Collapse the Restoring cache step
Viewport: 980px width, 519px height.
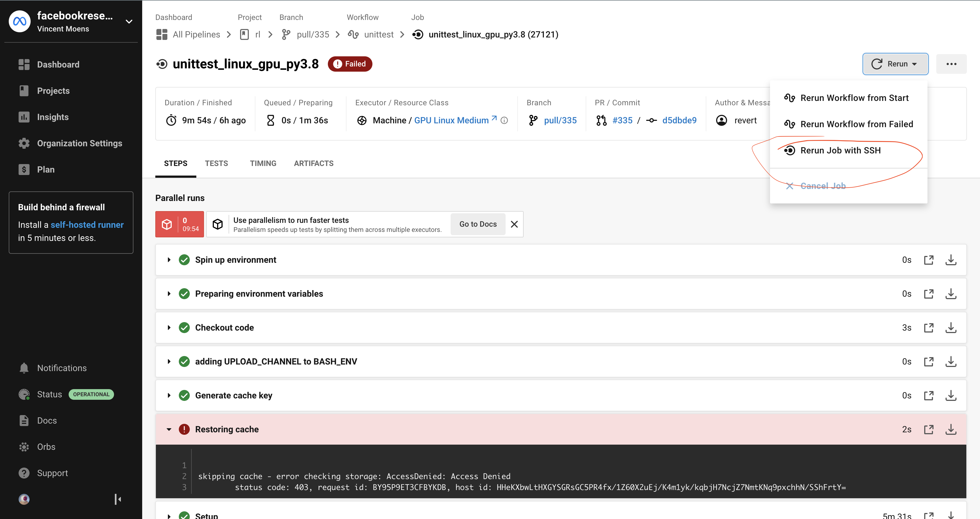point(169,429)
